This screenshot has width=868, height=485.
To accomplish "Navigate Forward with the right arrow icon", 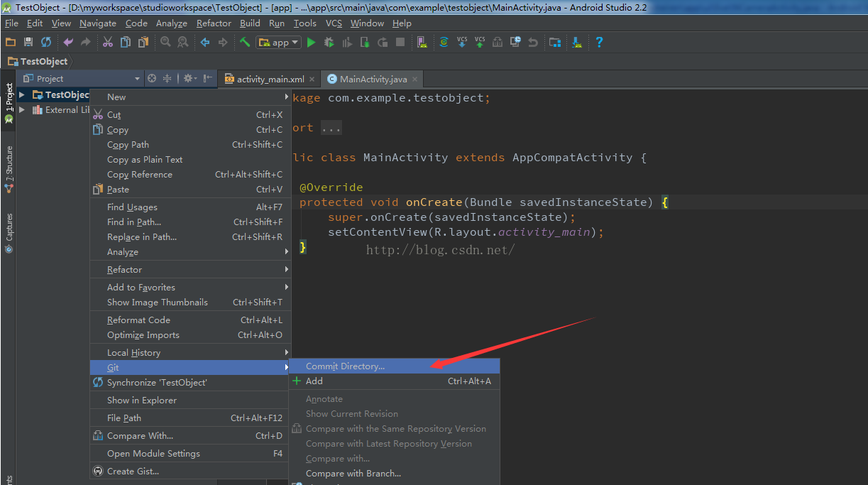I will (x=223, y=42).
